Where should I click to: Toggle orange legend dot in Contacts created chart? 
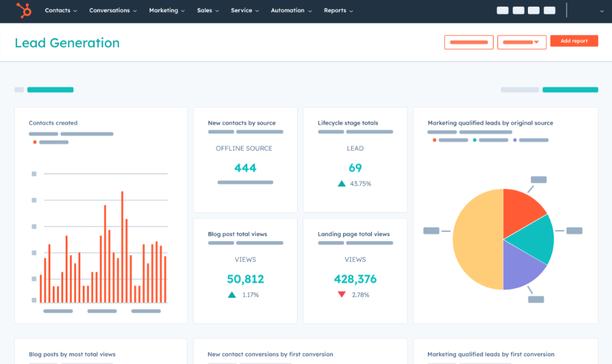point(34,142)
